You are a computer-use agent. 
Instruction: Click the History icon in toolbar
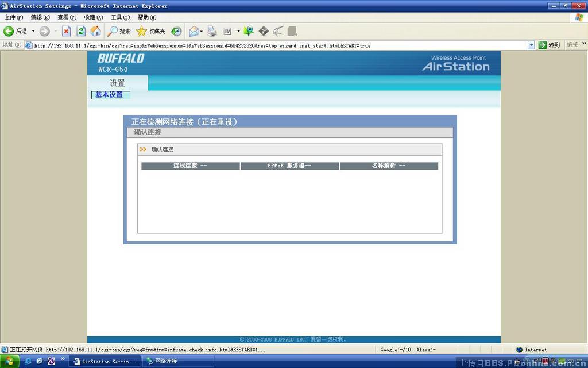[177, 31]
